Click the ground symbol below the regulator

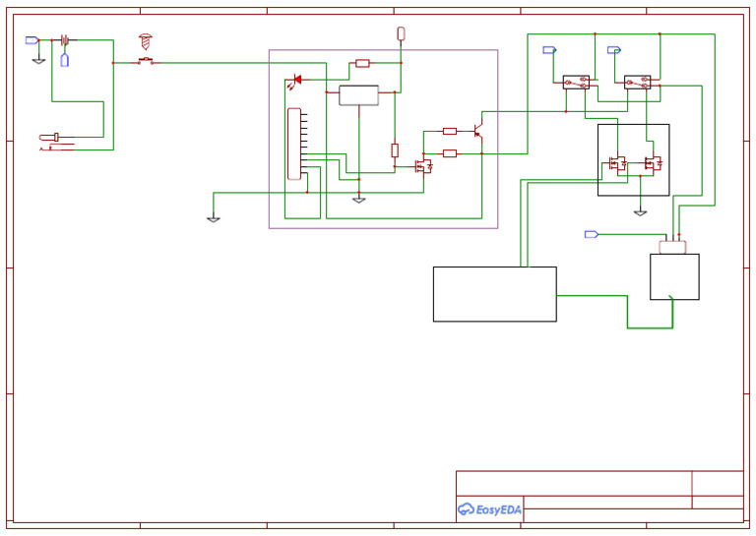coord(358,199)
